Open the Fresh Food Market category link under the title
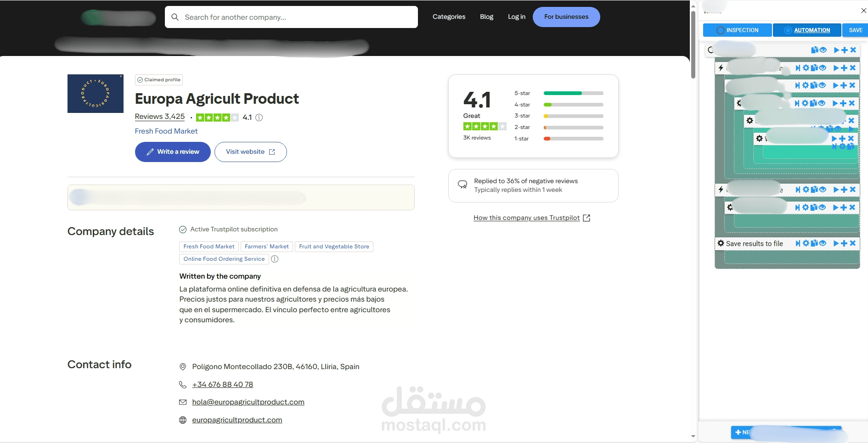This screenshot has height=443, width=868. coord(166,131)
